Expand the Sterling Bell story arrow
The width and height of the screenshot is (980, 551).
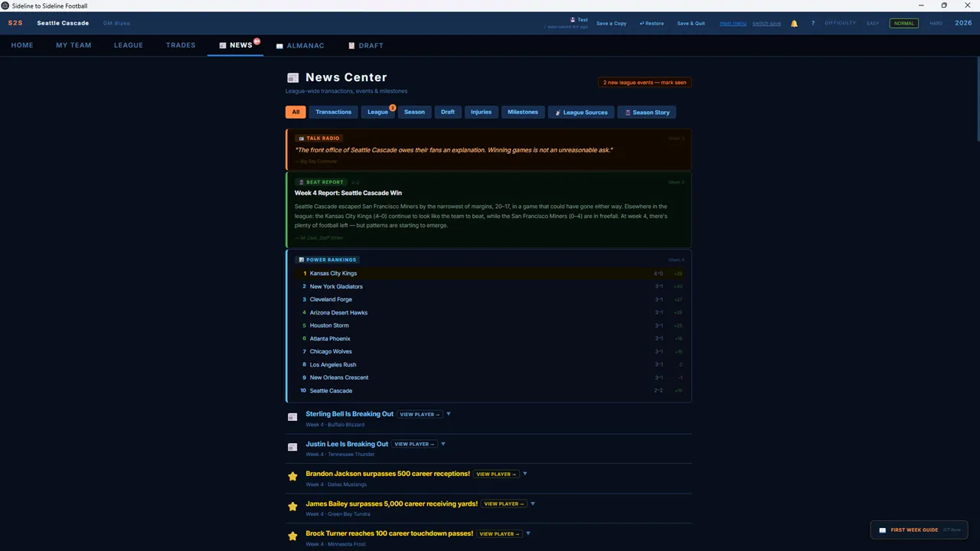(x=449, y=414)
